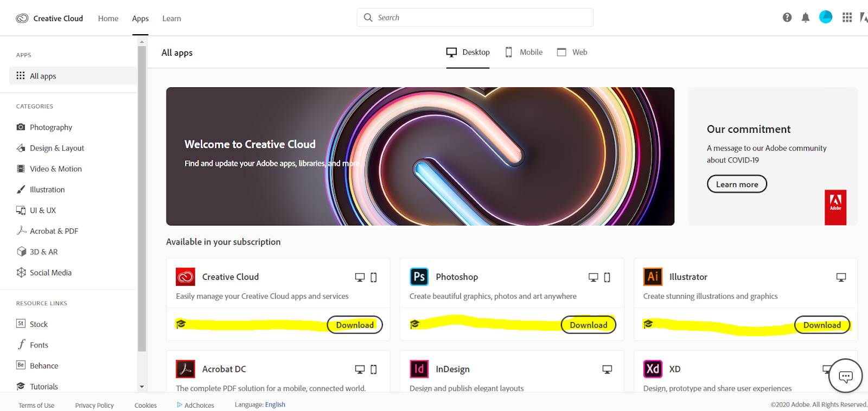This screenshot has height=411, width=868.
Task: Click the Acrobat & PDF icon
Action: coord(21,230)
